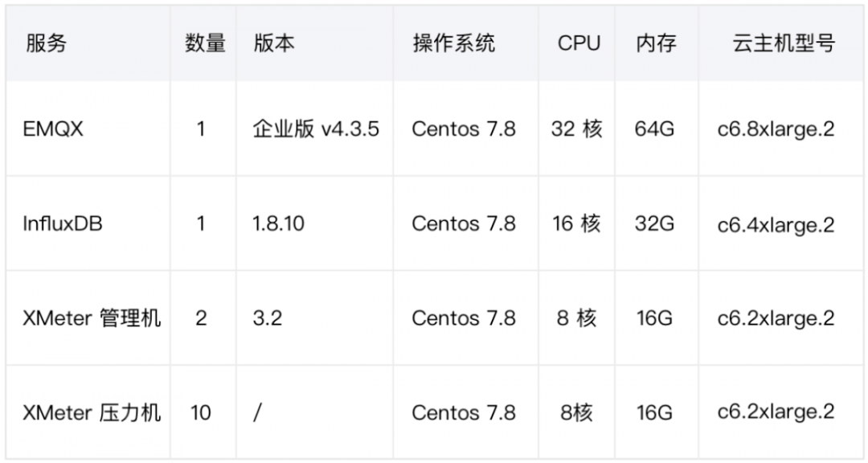
Task: Click the 数量 column header
Action: [205, 43]
